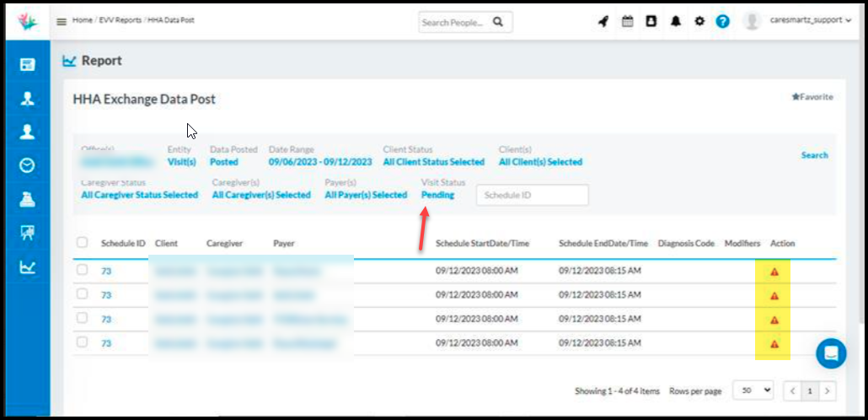
Task: Open the calendar icon in header
Action: (627, 22)
